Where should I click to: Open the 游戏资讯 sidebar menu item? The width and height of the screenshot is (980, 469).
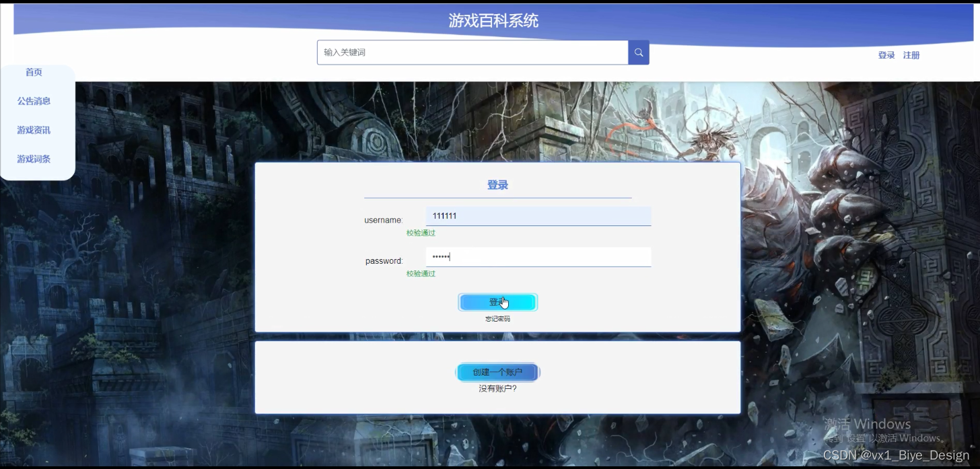[x=34, y=130]
